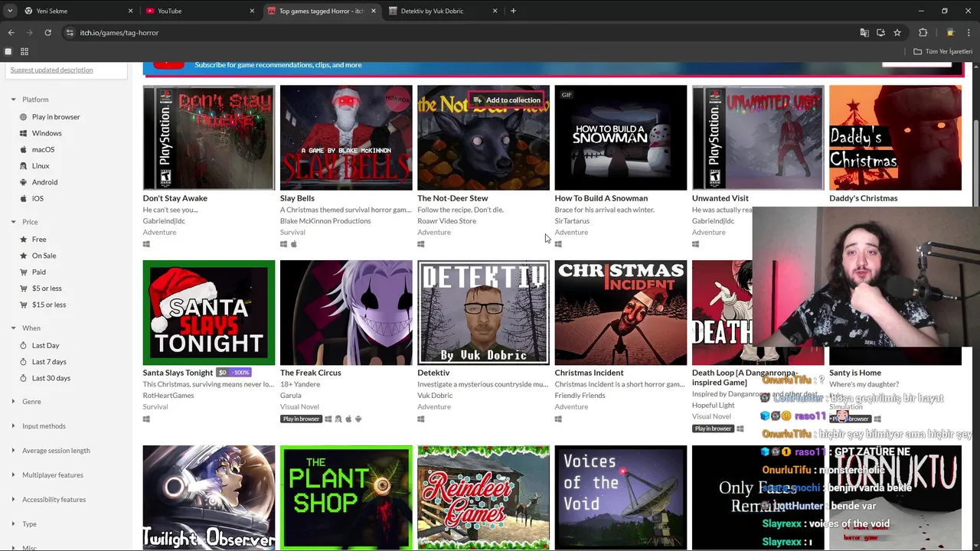Click the address bar URL field

click(x=459, y=33)
